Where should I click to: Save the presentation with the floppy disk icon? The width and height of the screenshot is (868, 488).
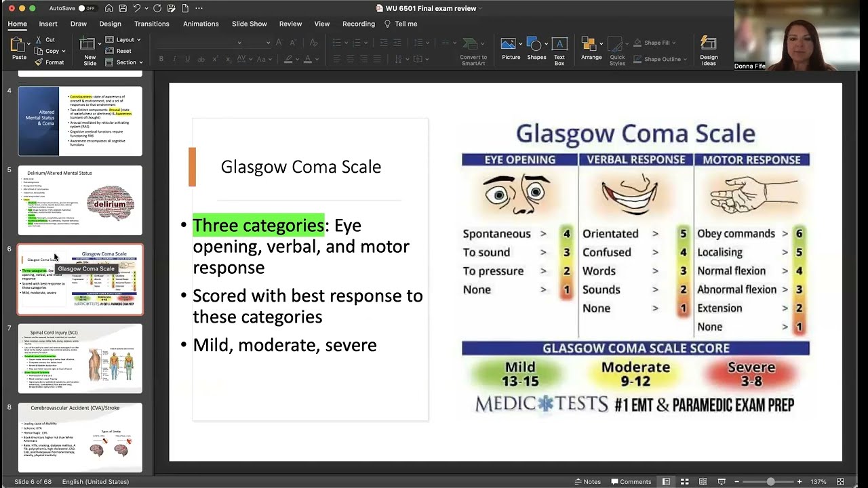click(123, 8)
